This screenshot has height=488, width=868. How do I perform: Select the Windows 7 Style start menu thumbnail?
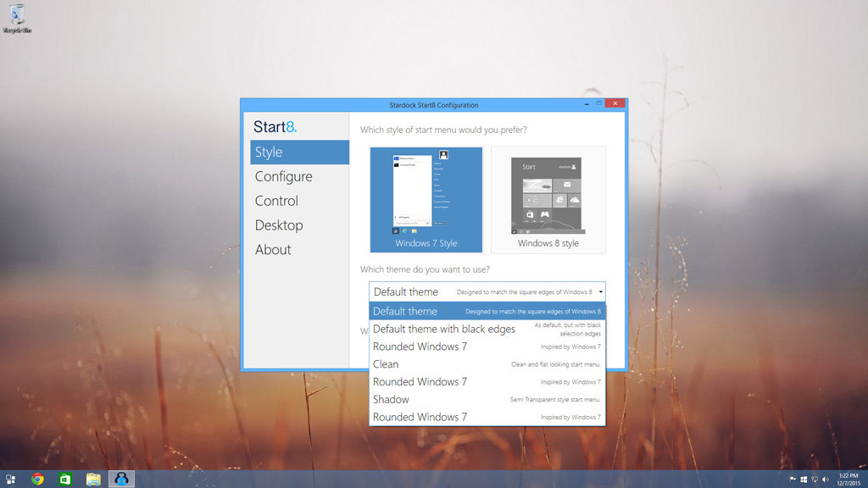pyautogui.click(x=426, y=199)
